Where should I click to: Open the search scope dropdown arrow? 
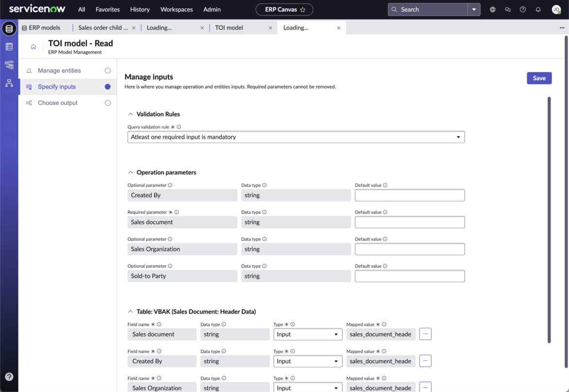point(474,9)
